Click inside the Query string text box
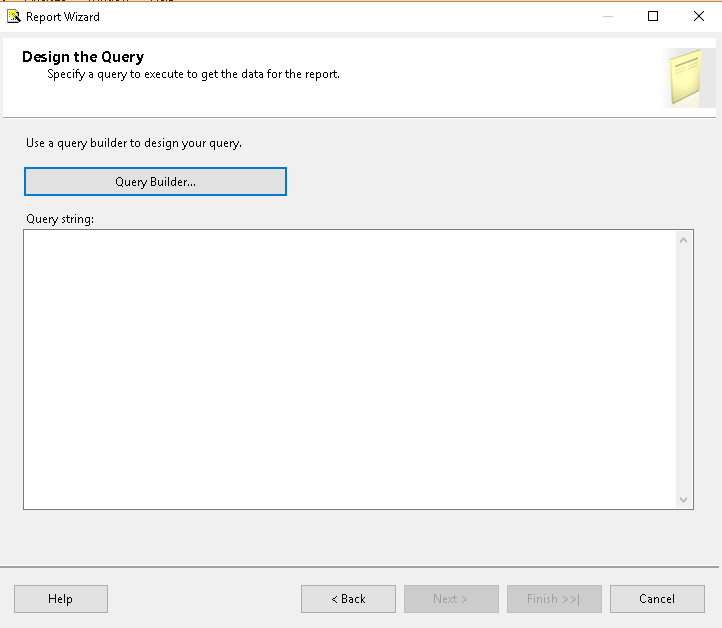722x628 pixels. (350, 370)
